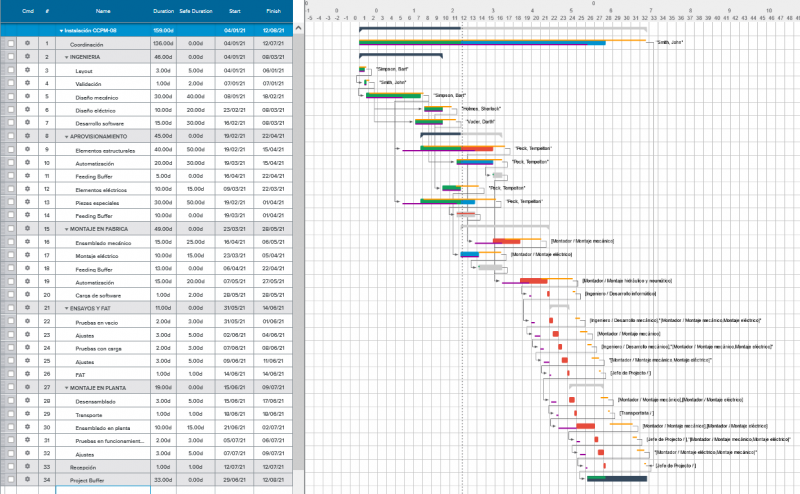This screenshot has height=494, width=800.
Task: Open the gear command for Layout task
Action: 27,70
